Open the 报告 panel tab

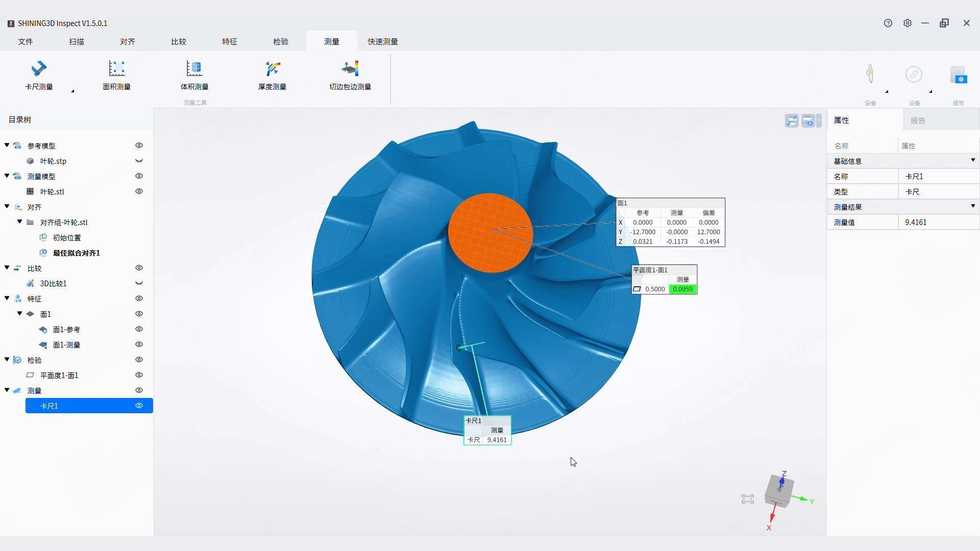pyautogui.click(x=917, y=120)
